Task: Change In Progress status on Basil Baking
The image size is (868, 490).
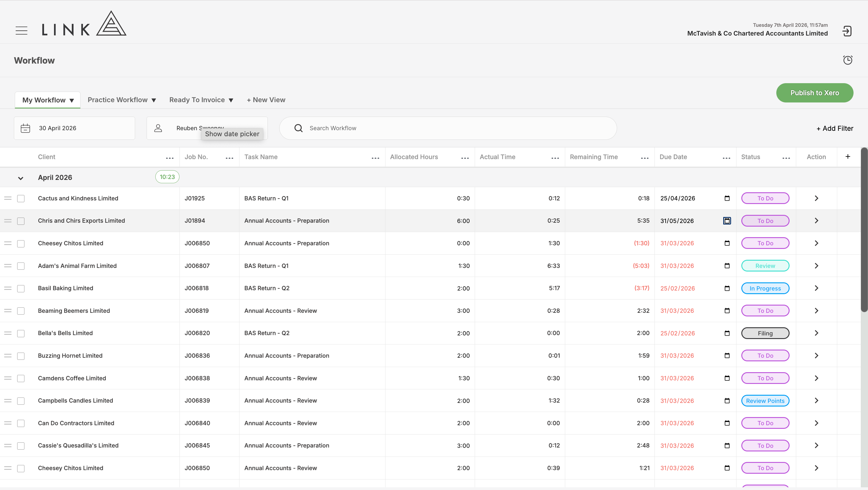Action: pyautogui.click(x=765, y=288)
